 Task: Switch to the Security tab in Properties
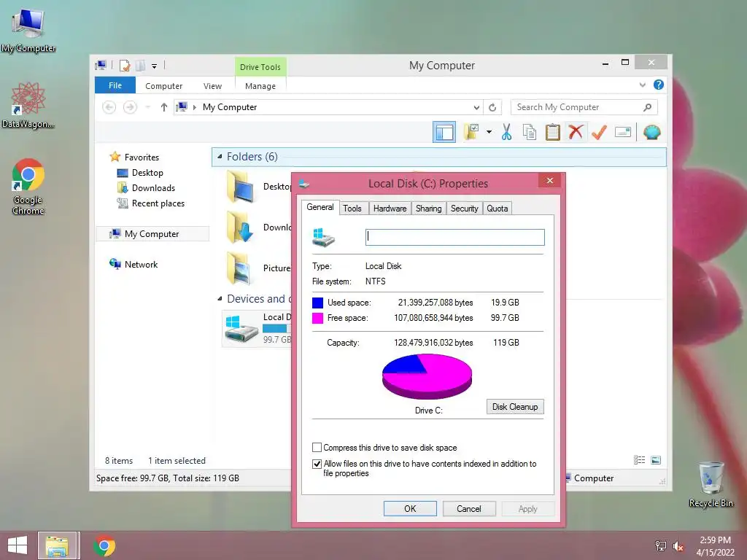[465, 208]
